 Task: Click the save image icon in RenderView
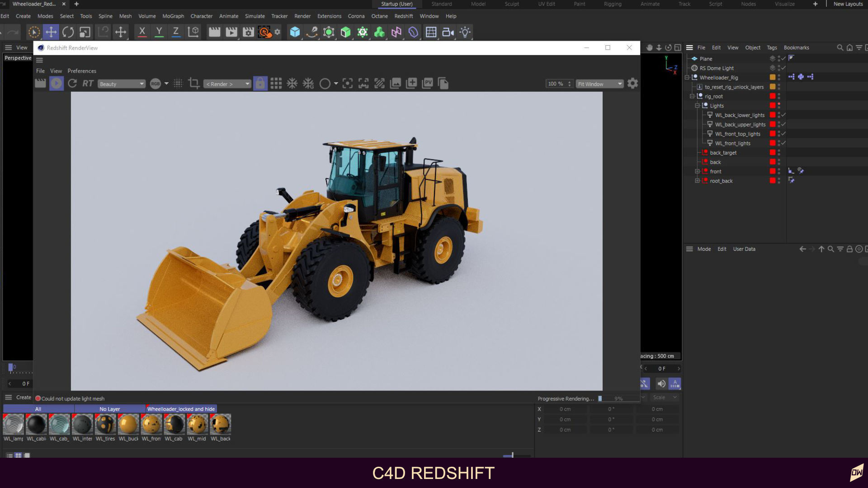(396, 84)
